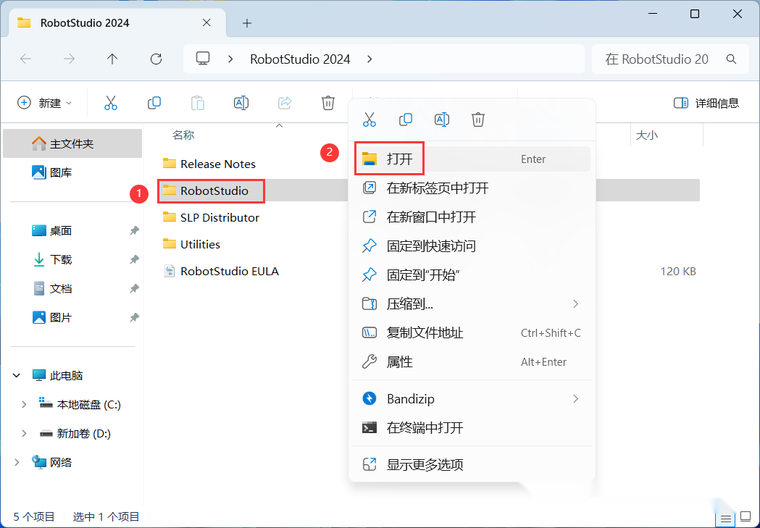The width and height of the screenshot is (760, 528).
Task: Choose 在终端中打开
Action: point(471,428)
